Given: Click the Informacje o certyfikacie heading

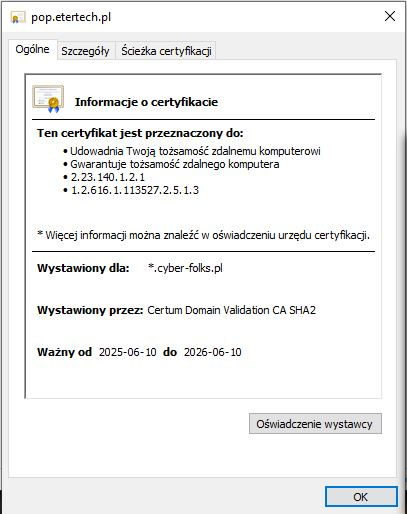Looking at the screenshot, I should click(146, 102).
